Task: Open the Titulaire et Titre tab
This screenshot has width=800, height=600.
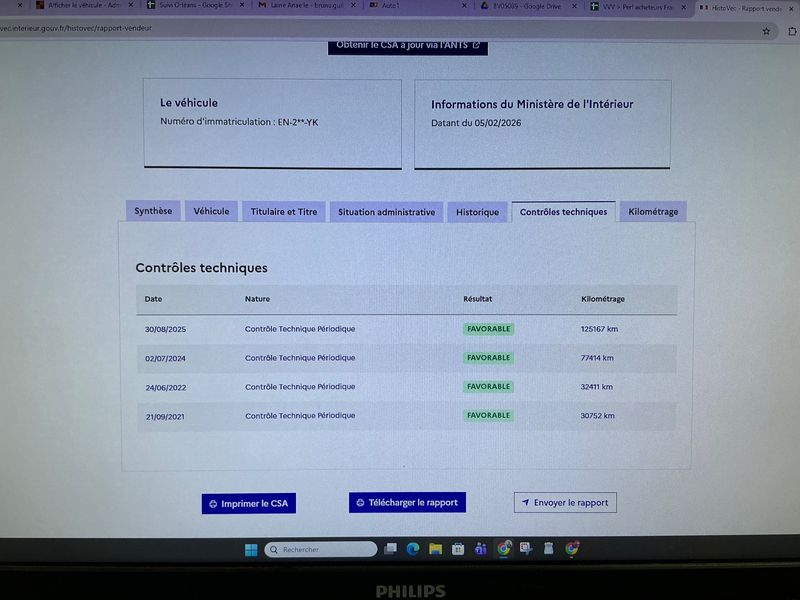Action: (x=284, y=212)
